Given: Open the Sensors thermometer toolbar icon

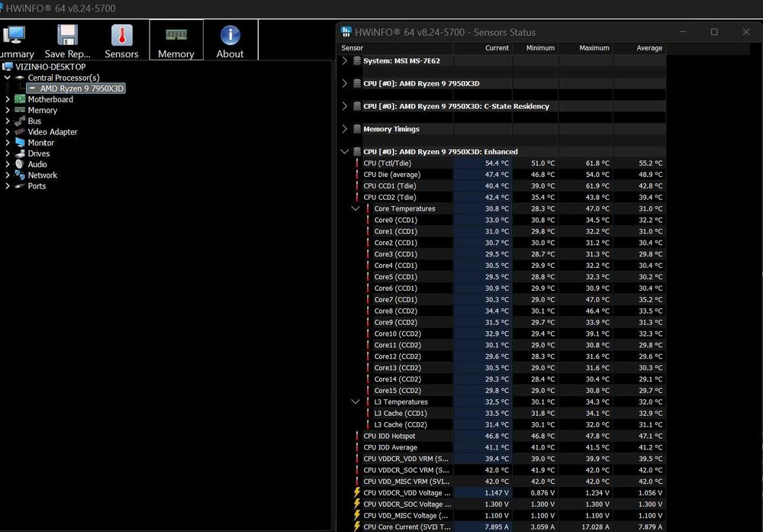Looking at the screenshot, I should [x=121, y=41].
